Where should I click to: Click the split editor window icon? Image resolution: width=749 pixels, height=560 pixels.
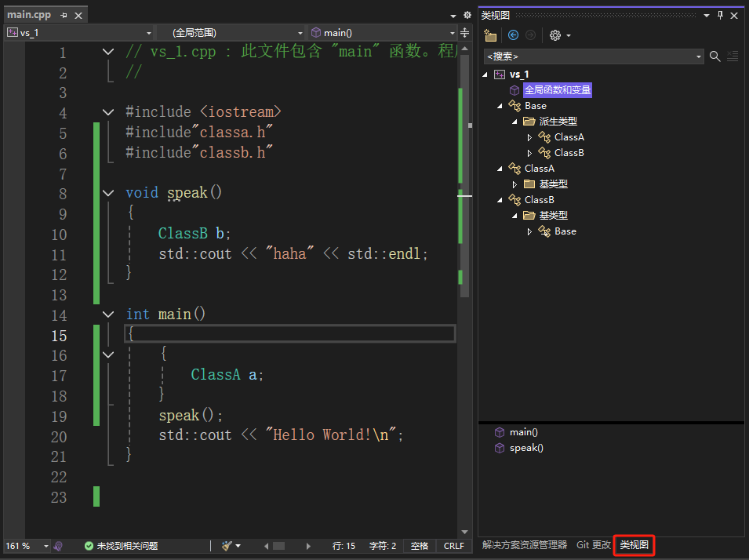[x=465, y=32]
